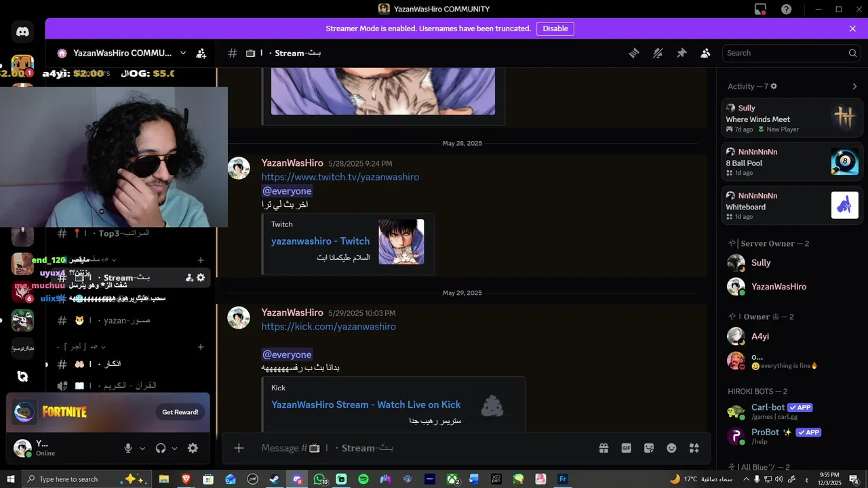Image resolution: width=868 pixels, height=488 pixels.
Task: Open the inbox icon in title bar
Action: pos(760,9)
